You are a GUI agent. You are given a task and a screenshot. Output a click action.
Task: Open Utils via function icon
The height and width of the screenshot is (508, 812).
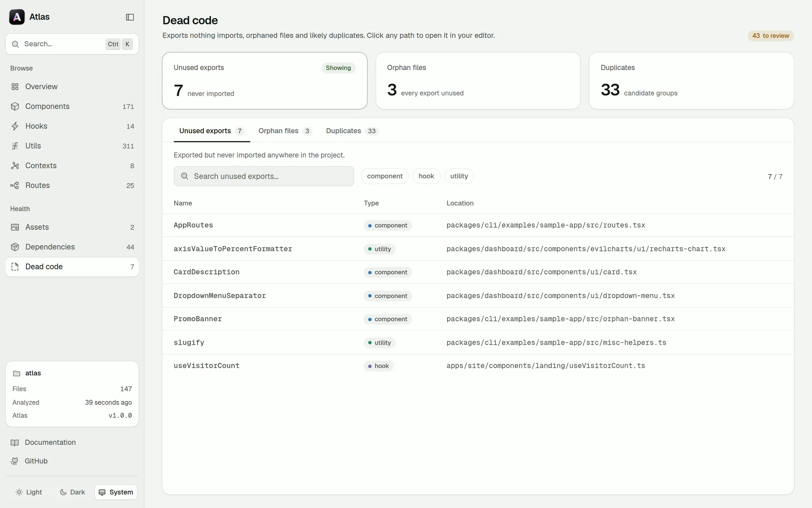point(15,146)
